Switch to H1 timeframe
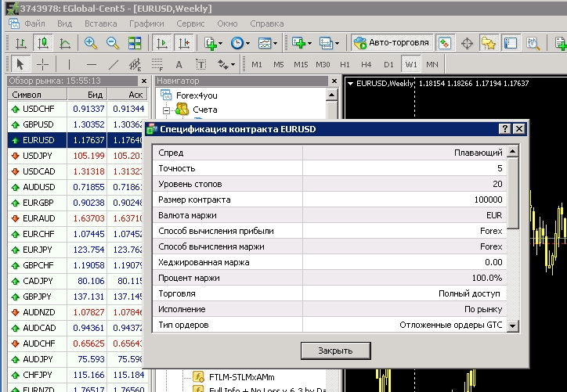The height and width of the screenshot is (392, 567). point(345,65)
